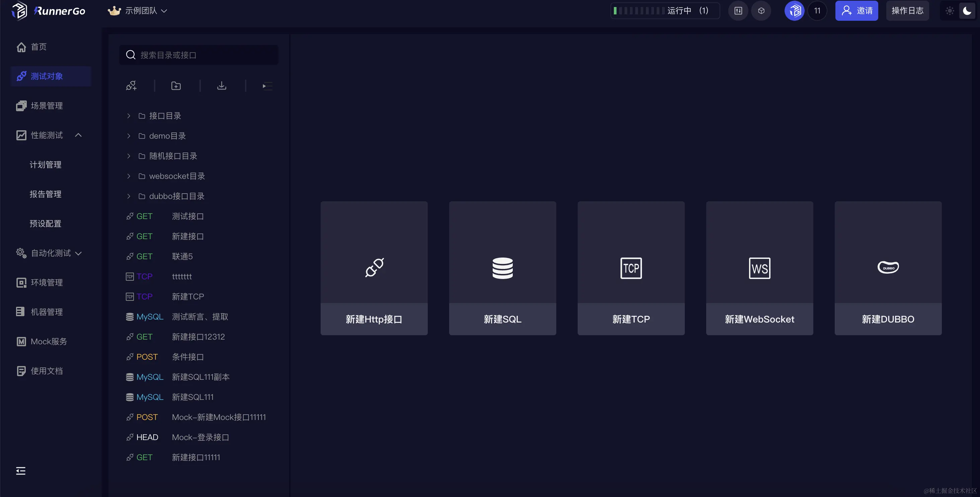Click the database icon for new SQL

point(502,268)
